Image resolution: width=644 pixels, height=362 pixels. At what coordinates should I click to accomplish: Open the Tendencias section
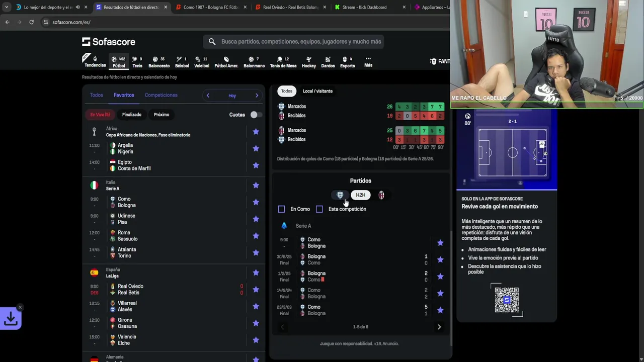pyautogui.click(x=95, y=61)
